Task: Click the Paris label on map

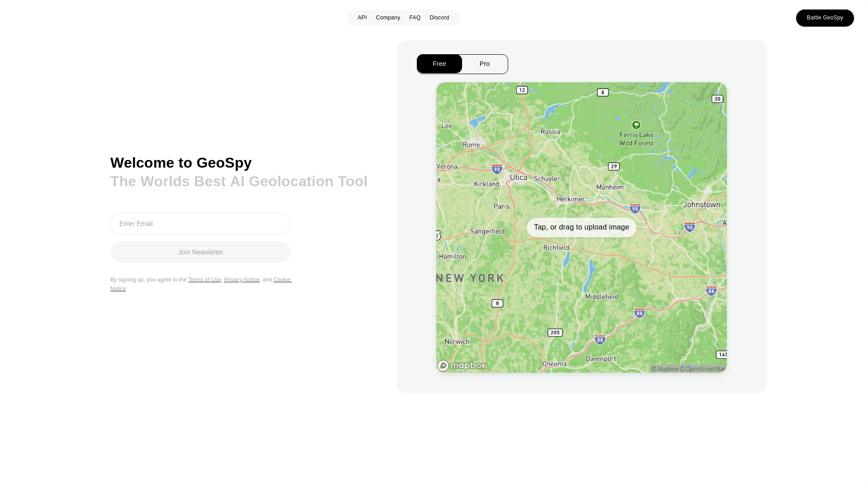Action: pos(501,206)
